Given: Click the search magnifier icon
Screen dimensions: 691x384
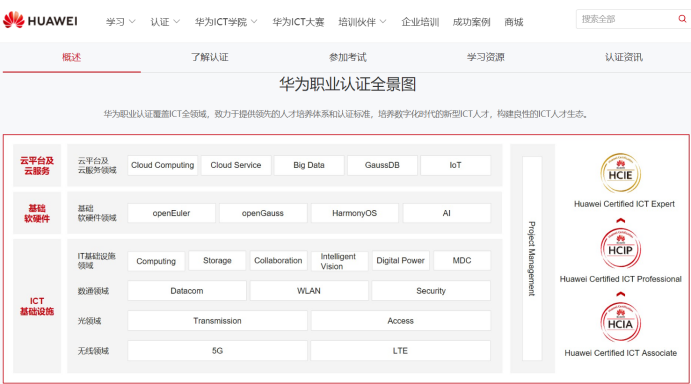Looking at the screenshot, I should coord(682,19).
